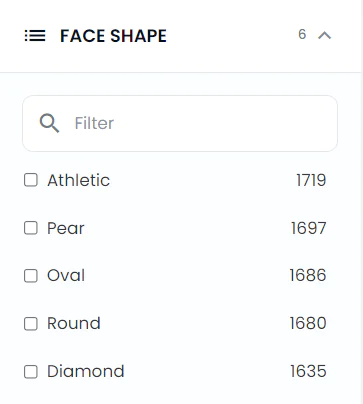Click the 1686 count beside Oval
Image resolution: width=363 pixels, height=404 pixels.
point(308,275)
